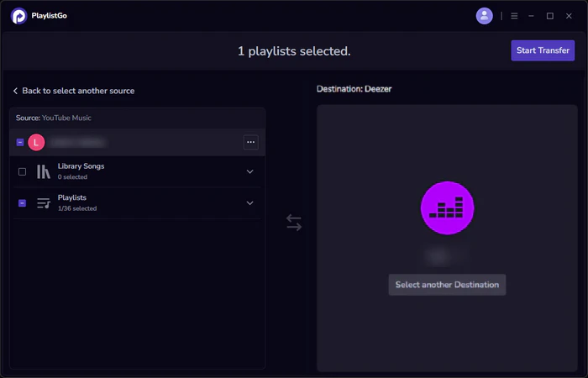Image resolution: width=588 pixels, height=378 pixels.
Task: Click the '0 selected' text
Action: coord(72,177)
